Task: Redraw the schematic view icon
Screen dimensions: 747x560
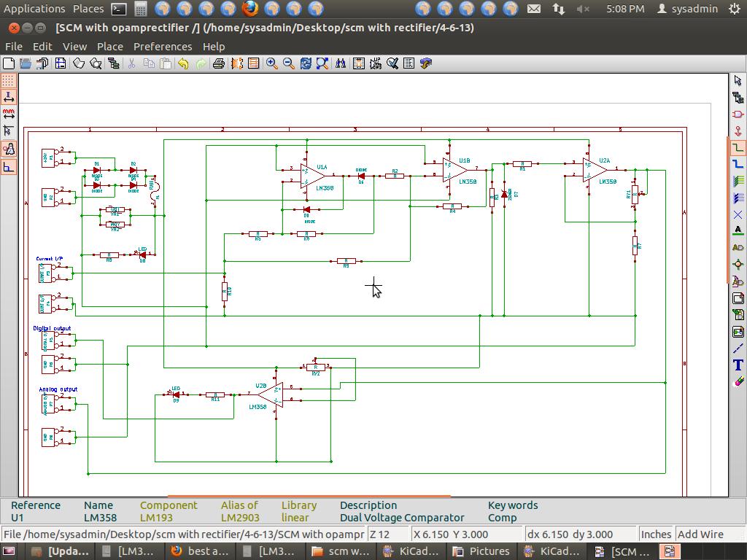Action: (x=306, y=63)
